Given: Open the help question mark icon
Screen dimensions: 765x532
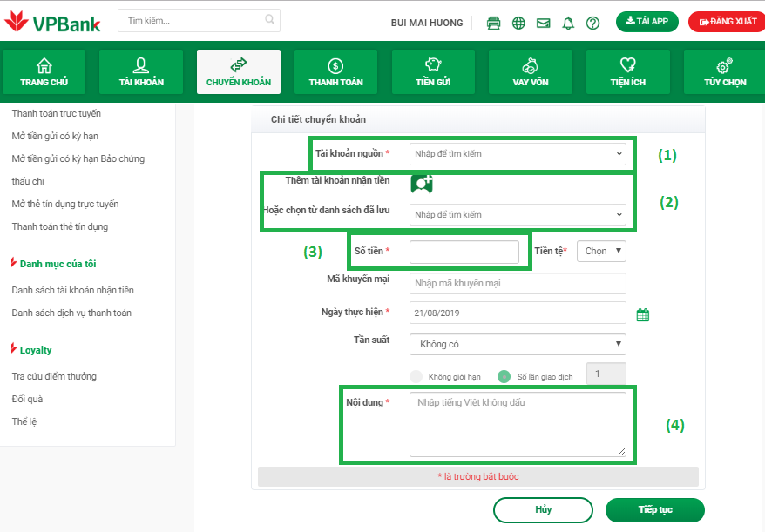Looking at the screenshot, I should point(593,23).
